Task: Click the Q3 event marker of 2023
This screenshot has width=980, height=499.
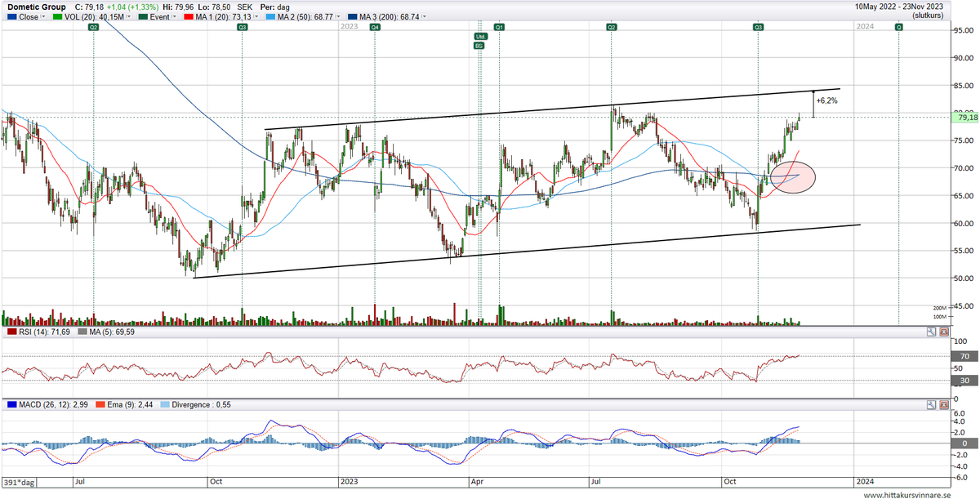Action: (x=759, y=27)
